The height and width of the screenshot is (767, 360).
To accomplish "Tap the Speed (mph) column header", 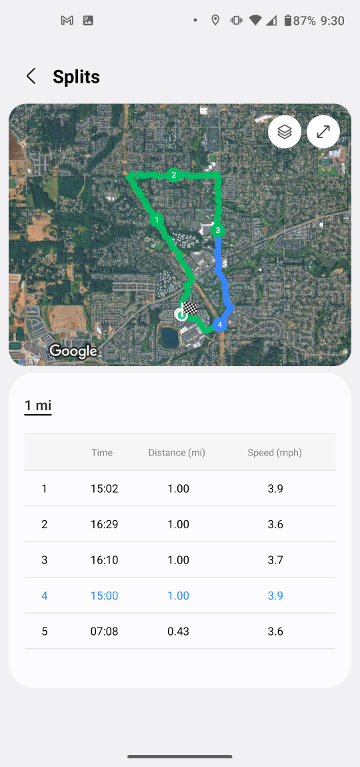I will (274, 452).
